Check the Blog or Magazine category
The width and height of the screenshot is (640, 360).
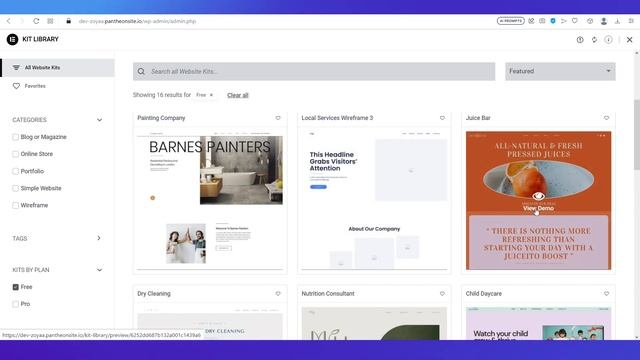click(16, 137)
